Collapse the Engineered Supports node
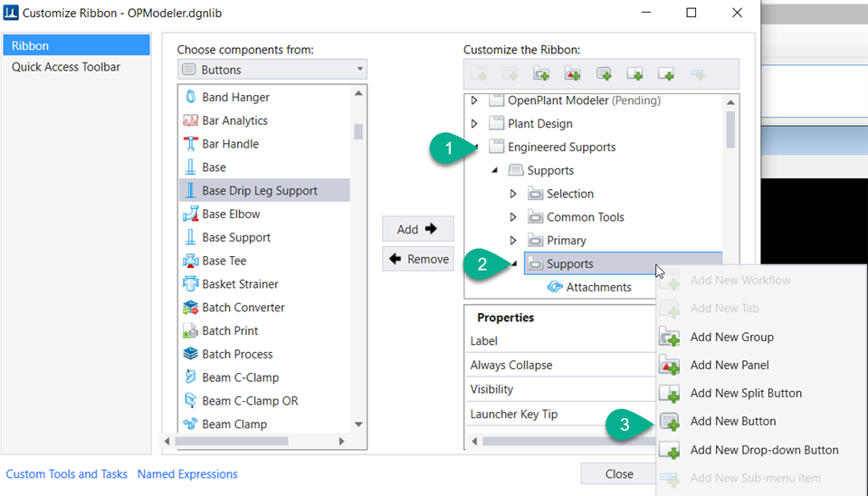 [475, 147]
